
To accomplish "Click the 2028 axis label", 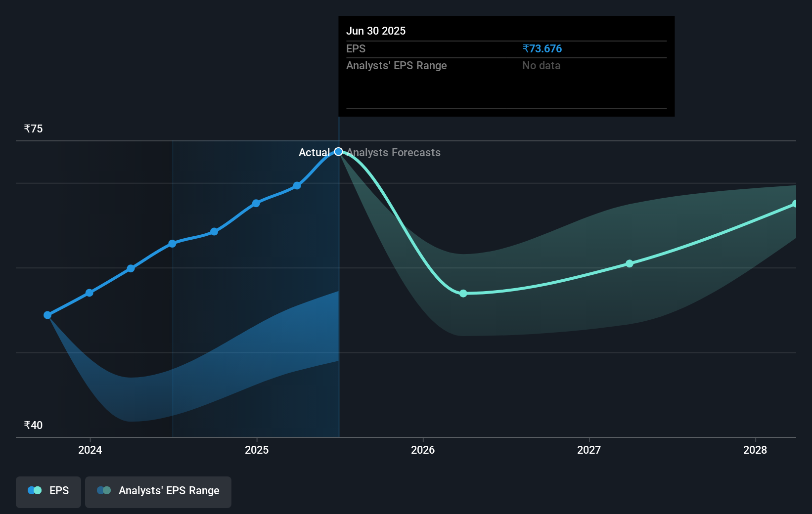I will [755, 450].
